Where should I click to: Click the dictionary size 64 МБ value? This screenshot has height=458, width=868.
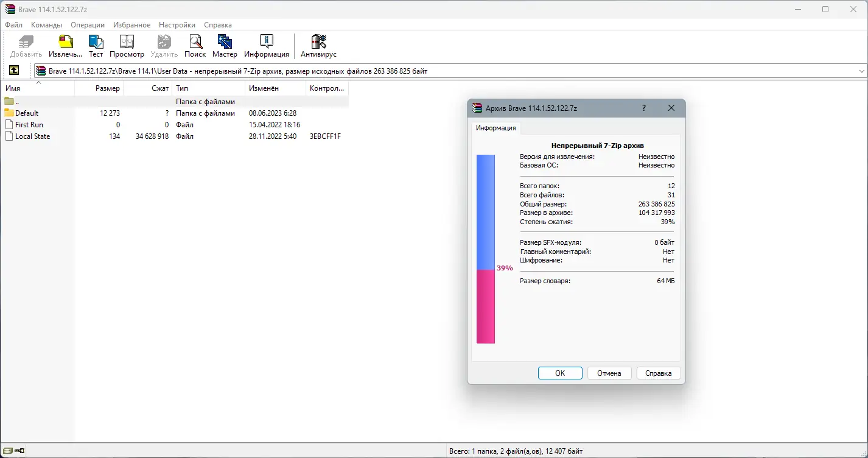(665, 281)
